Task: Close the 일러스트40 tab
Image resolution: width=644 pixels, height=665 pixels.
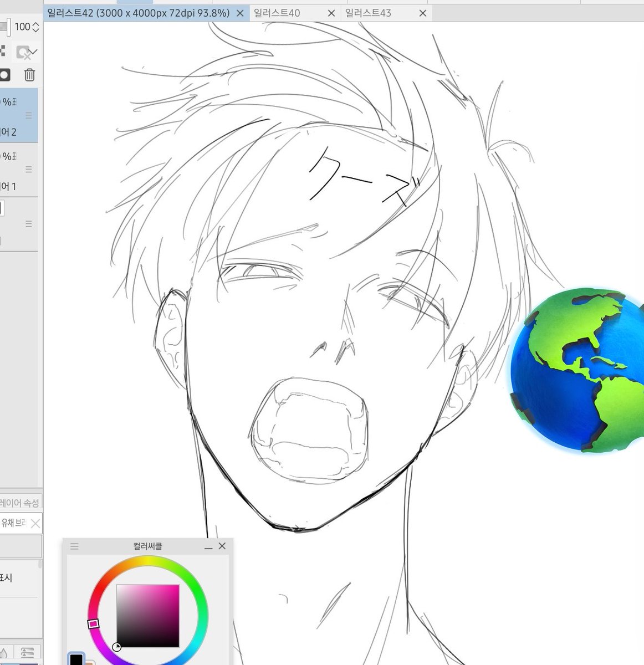Action: [x=331, y=13]
